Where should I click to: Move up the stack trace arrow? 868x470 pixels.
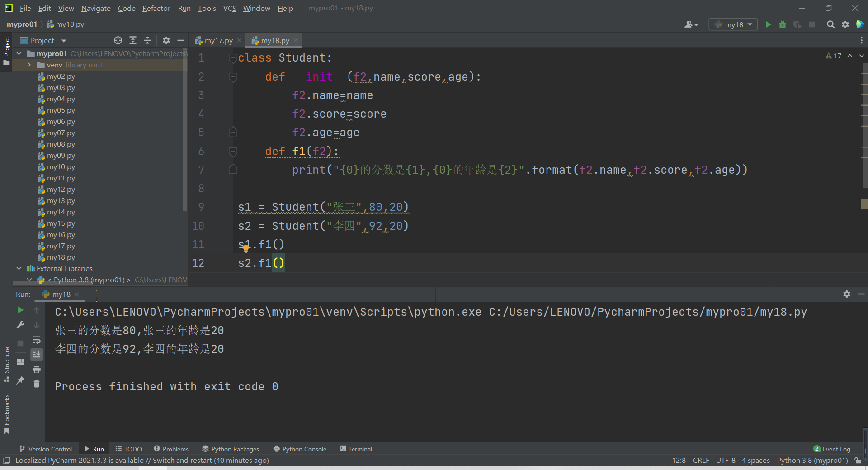[x=37, y=310]
